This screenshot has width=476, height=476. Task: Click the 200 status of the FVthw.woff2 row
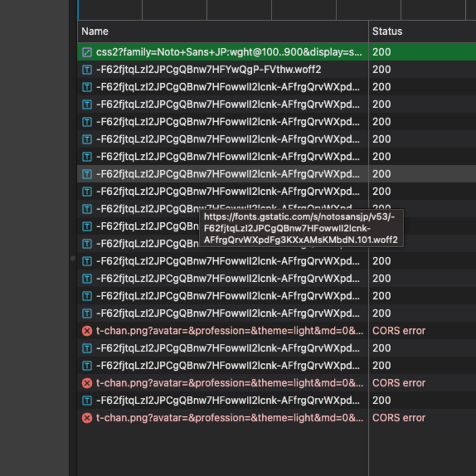(381, 70)
